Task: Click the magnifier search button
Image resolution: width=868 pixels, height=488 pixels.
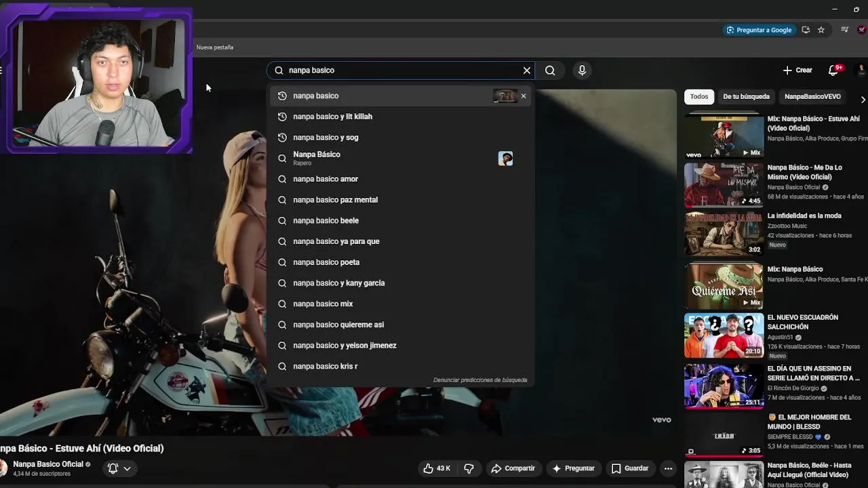Action: point(550,70)
